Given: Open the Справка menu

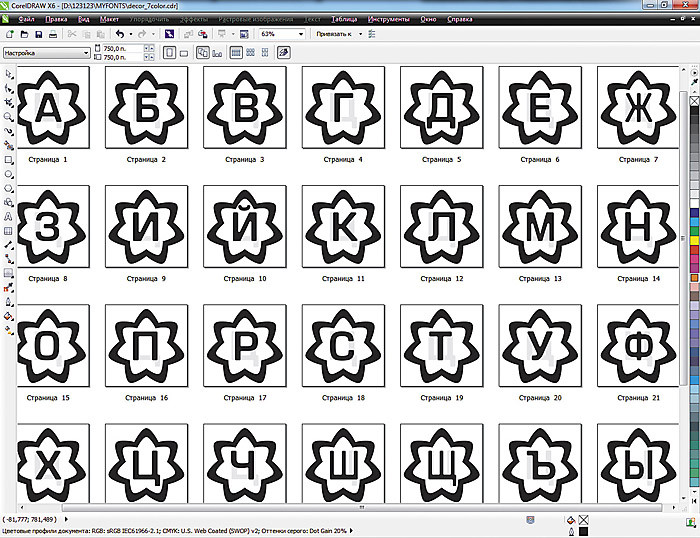Looking at the screenshot, I should pos(460,19).
